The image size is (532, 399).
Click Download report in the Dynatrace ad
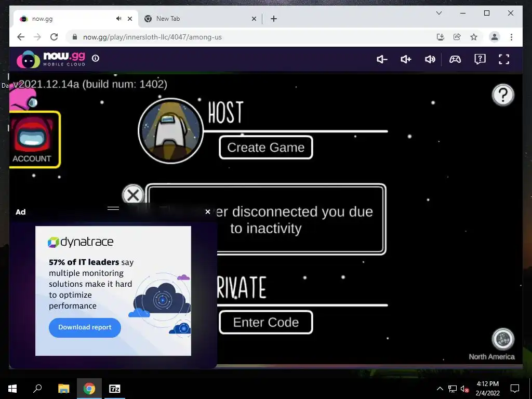tap(85, 327)
